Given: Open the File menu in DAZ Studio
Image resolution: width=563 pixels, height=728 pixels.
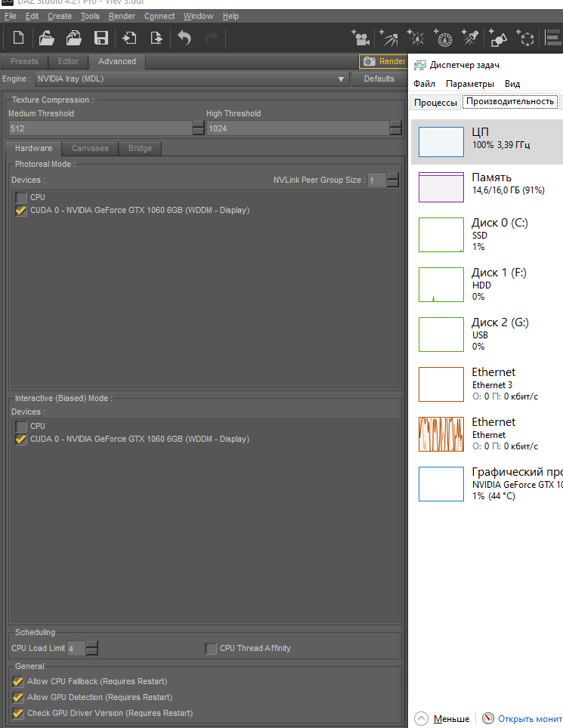Looking at the screenshot, I should 11,17.
